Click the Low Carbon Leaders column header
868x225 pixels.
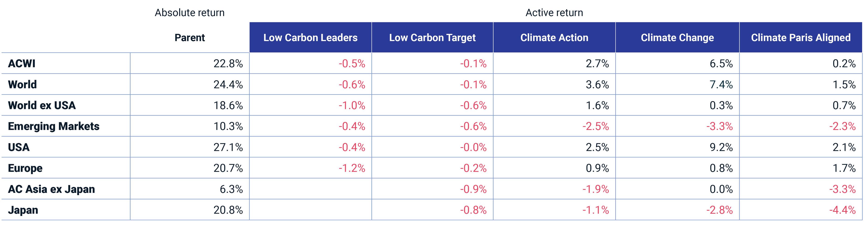pos(310,38)
